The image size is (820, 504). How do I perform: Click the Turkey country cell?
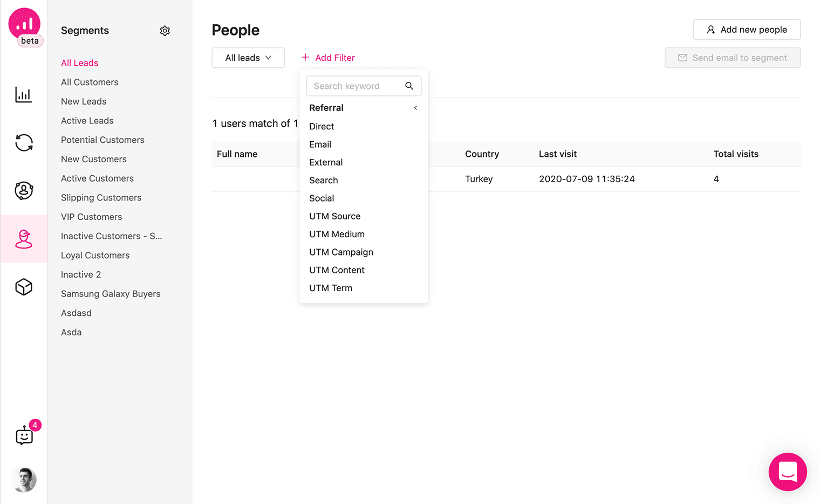point(479,179)
